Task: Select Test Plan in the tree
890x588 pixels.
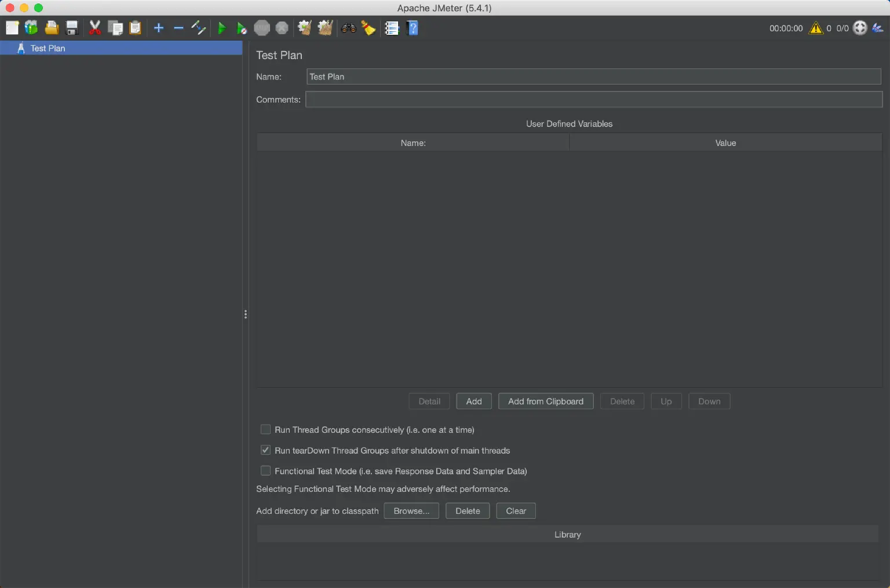Action: (x=48, y=48)
